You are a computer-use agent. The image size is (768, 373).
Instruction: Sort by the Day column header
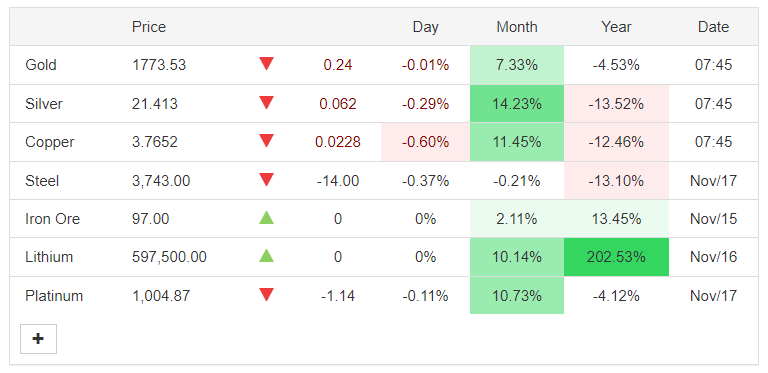coord(425,27)
